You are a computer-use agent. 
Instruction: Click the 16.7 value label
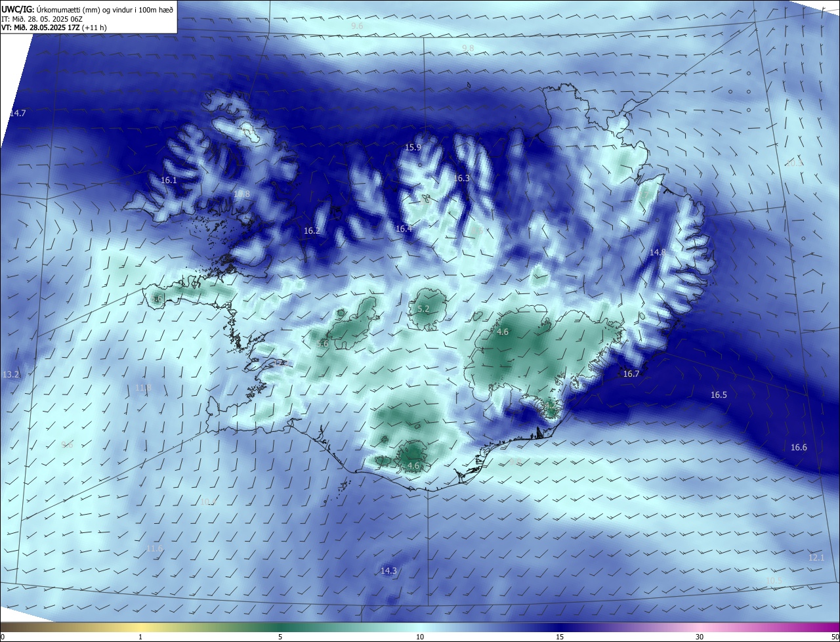point(631,374)
